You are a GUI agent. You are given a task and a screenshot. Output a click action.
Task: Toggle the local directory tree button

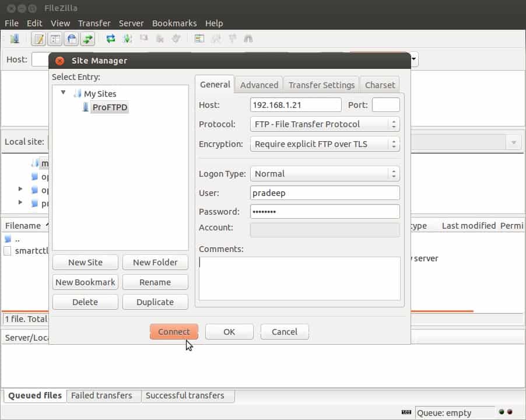(x=55, y=39)
